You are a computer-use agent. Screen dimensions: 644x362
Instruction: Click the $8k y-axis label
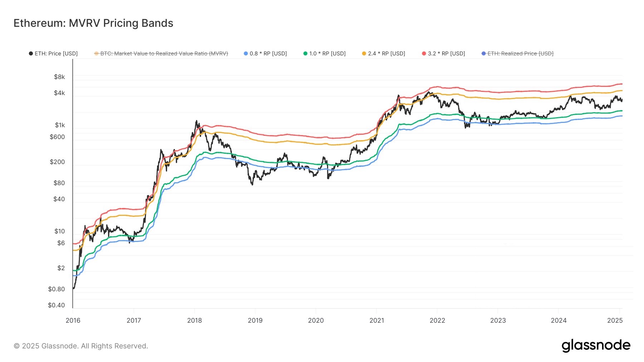click(x=59, y=77)
